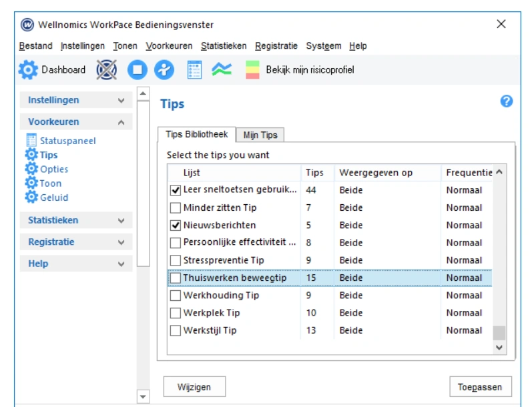Image resolution: width=532 pixels, height=407 pixels.
Task: Close the Bedieningsvenster window
Action: 501,24
